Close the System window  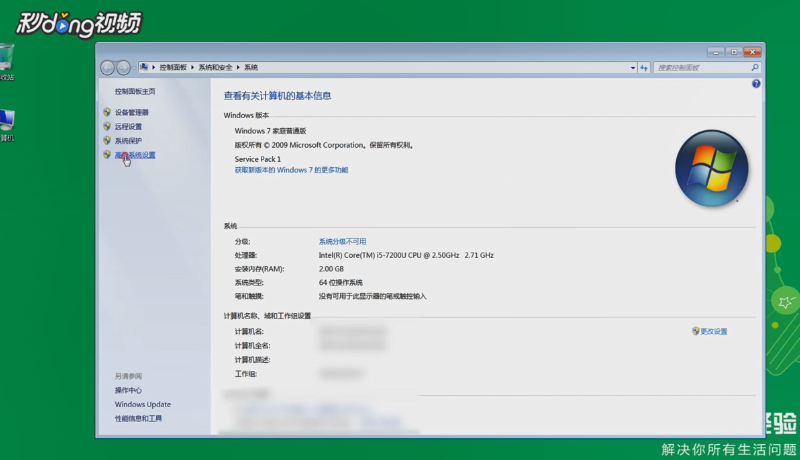[x=753, y=52]
